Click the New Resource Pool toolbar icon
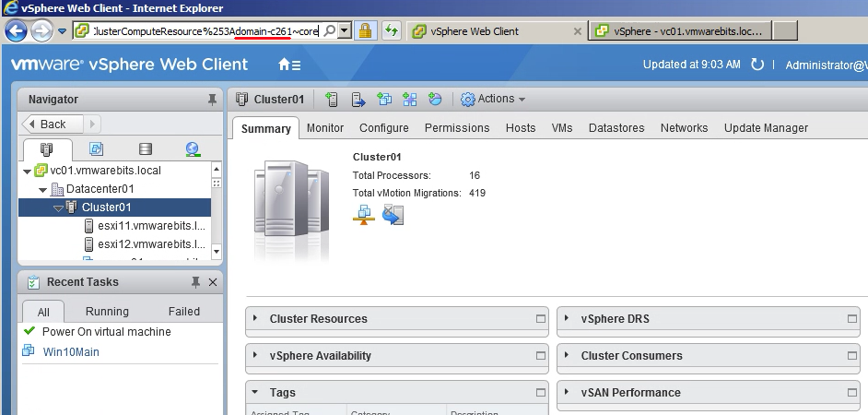 435,100
